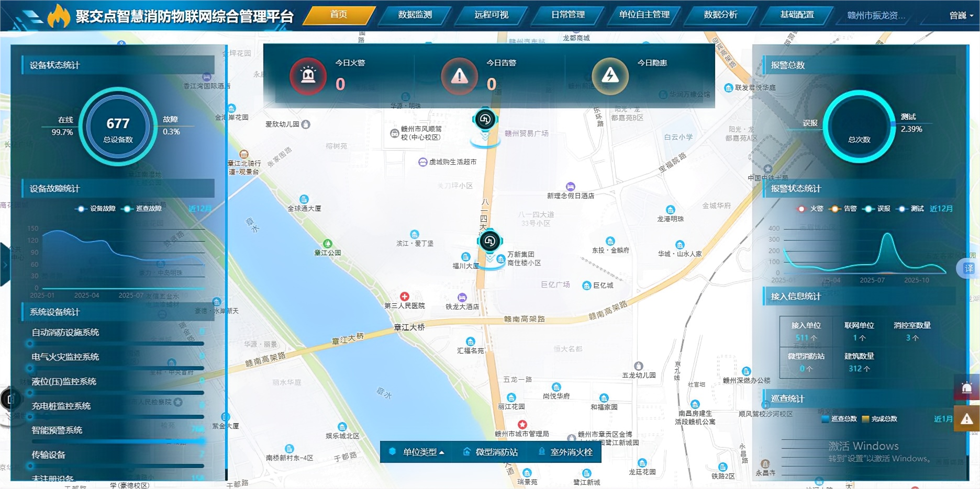The image size is (980, 489).
Task: Click the 微型消防站 filter button
Action: coord(491,452)
